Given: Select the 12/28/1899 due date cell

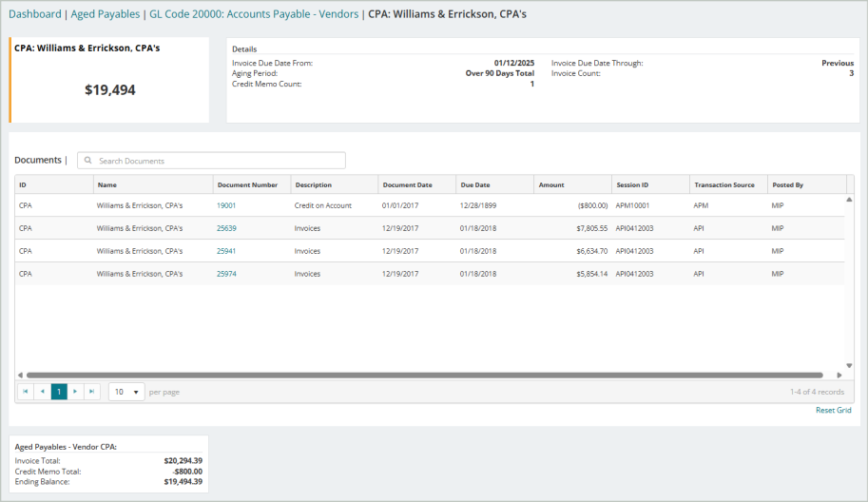Looking at the screenshot, I should coord(495,205).
